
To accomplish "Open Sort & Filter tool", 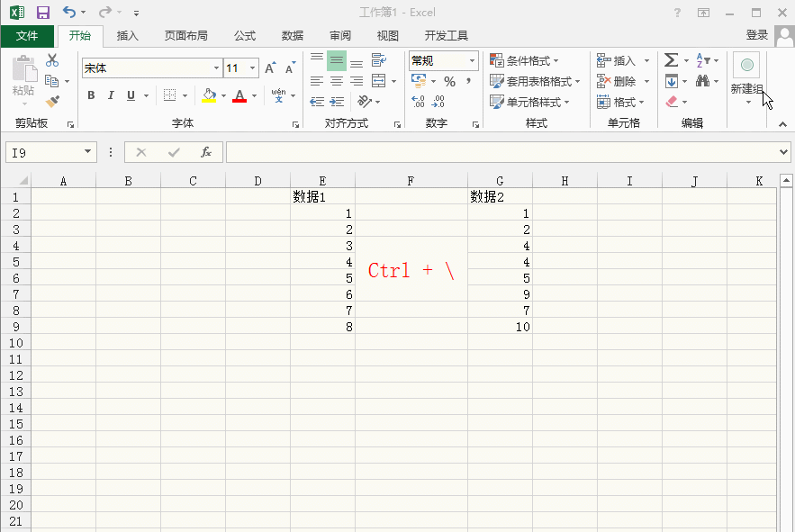I will pos(703,60).
